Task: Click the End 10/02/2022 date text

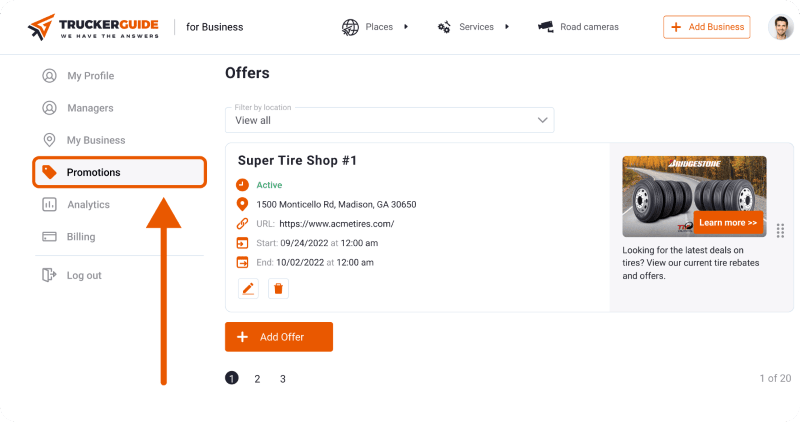Action: [315, 262]
